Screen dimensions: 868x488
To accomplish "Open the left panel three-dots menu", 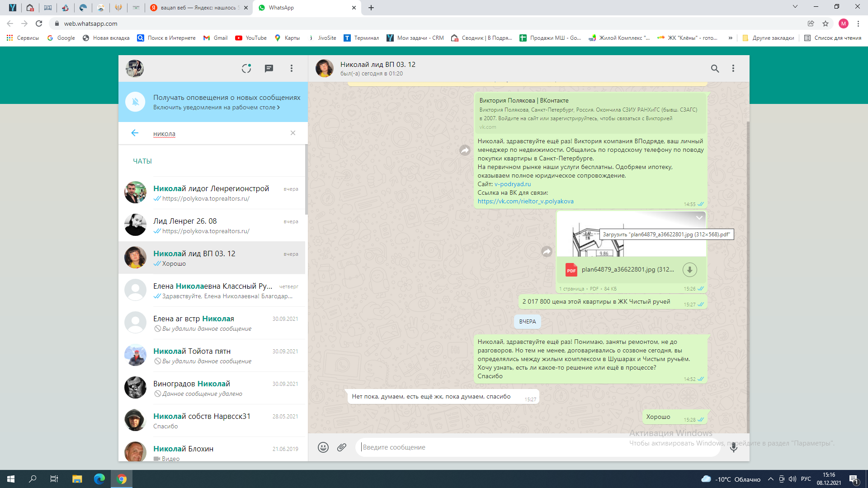I will click(292, 68).
